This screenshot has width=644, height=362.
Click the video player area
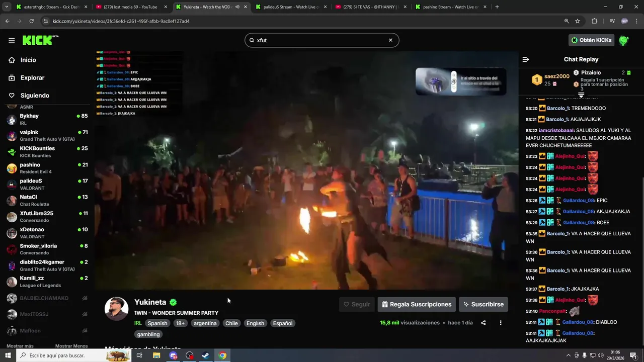click(306, 171)
